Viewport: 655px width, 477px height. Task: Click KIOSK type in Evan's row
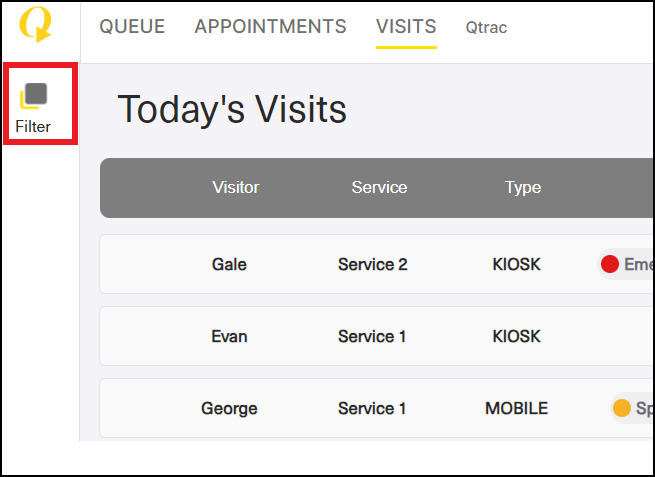pos(516,336)
